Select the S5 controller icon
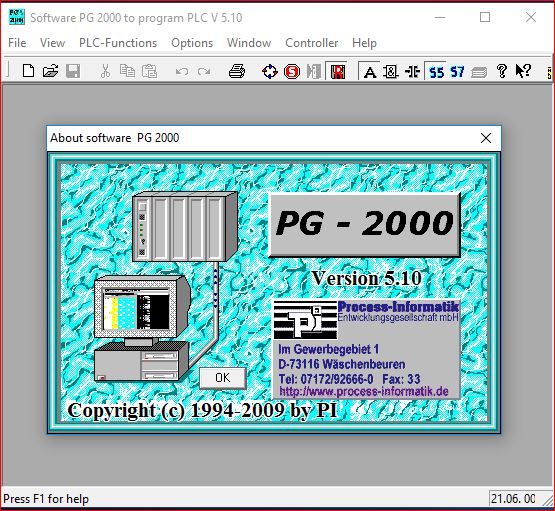The width and height of the screenshot is (555, 511). coord(436,72)
